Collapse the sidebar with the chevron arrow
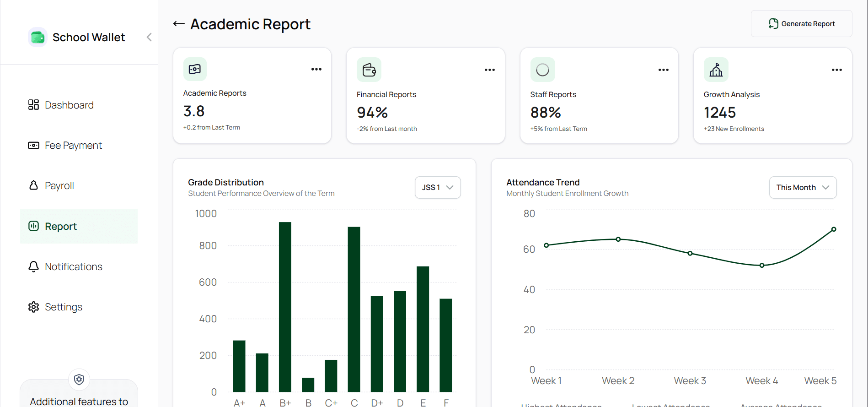Screen dimensions: 868x407 149,37
